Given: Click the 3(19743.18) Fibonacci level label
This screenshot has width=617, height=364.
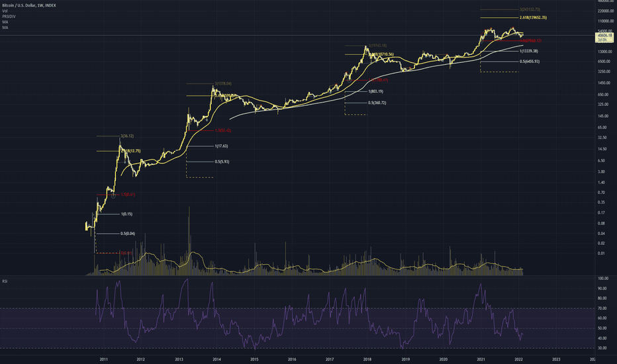Looking at the screenshot, I should tap(377, 46).
